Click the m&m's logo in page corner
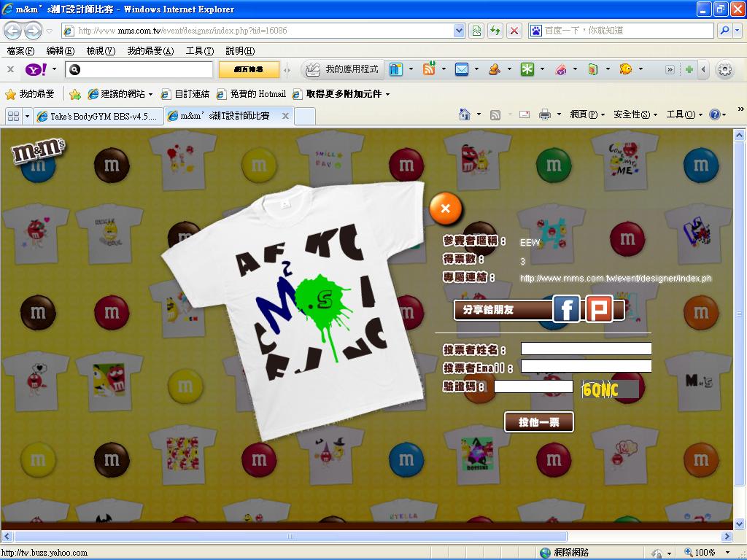 [38, 152]
